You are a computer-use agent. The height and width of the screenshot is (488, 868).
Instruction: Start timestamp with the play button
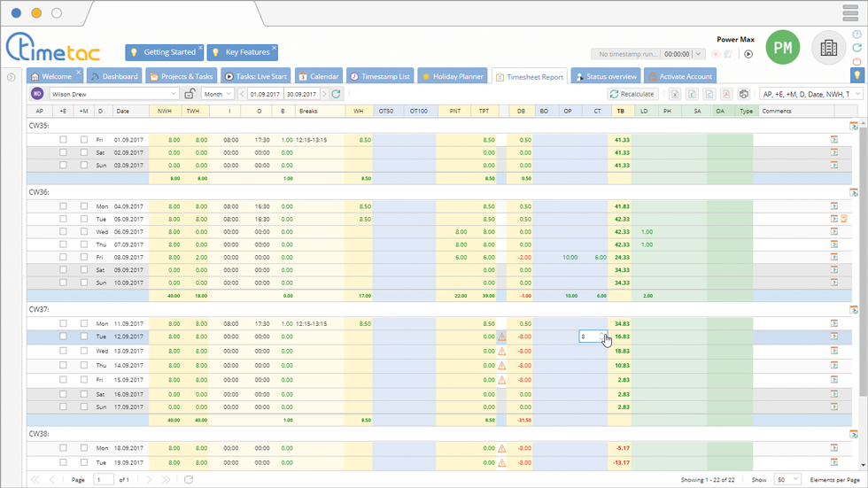coord(748,54)
